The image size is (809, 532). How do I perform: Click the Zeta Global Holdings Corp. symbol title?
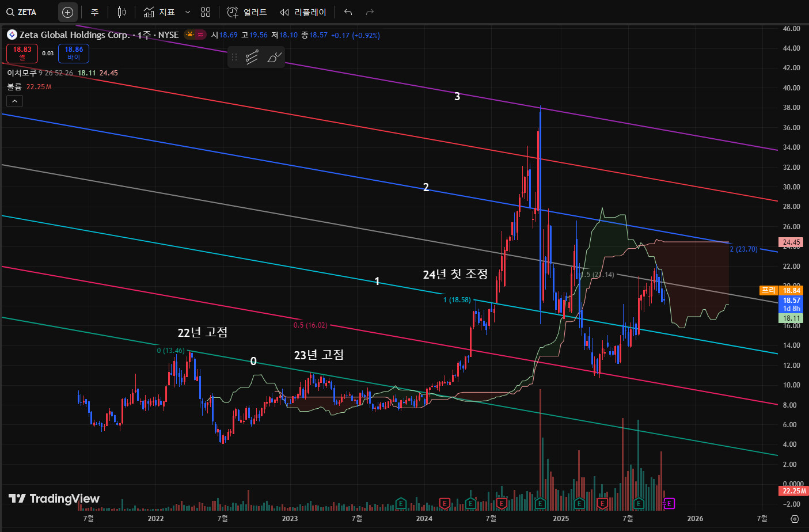75,35
